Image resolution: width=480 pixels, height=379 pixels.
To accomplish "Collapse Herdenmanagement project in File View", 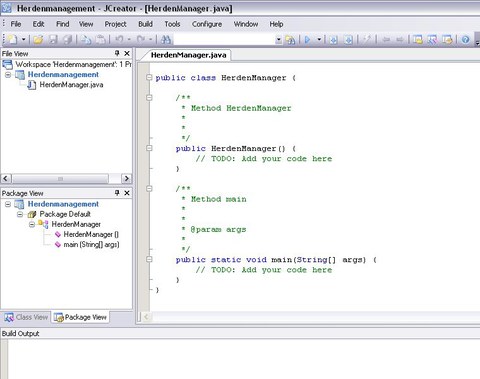I will point(8,75).
